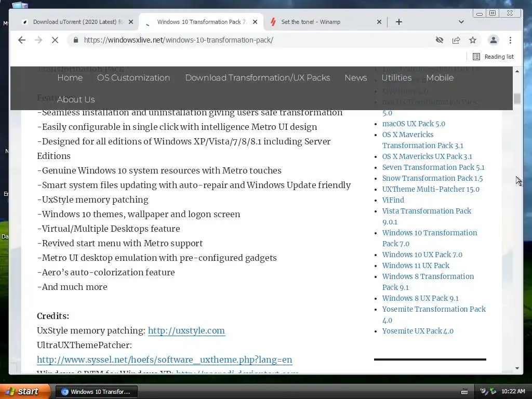Open the OS Customization menu
Image resolution: width=532 pixels, height=399 pixels.
tap(134, 78)
